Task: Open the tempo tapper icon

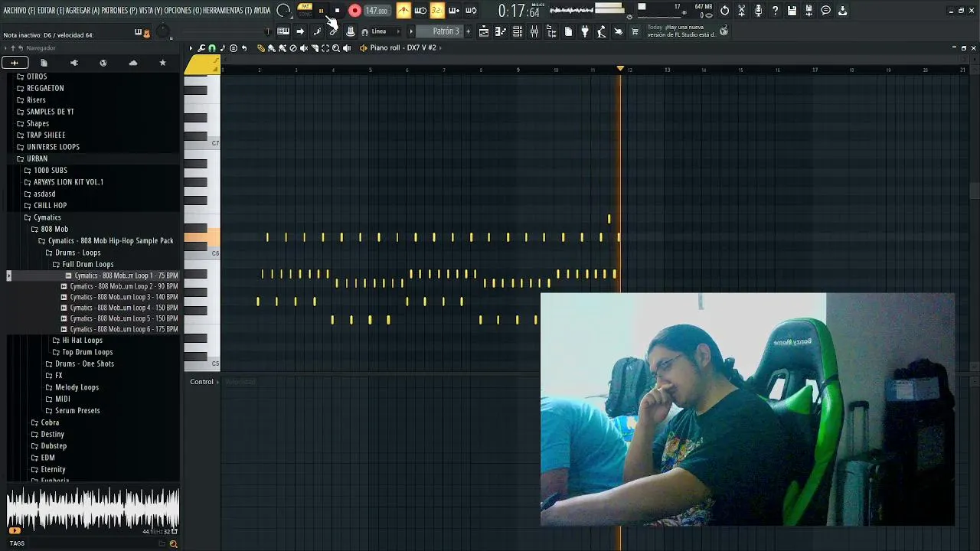Action: click(x=602, y=31)
